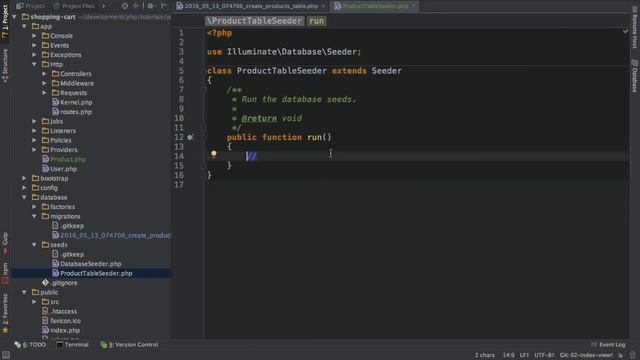This screenshot has height=360, width=640.
Task: Collapse the database folder
Action: 24,197
